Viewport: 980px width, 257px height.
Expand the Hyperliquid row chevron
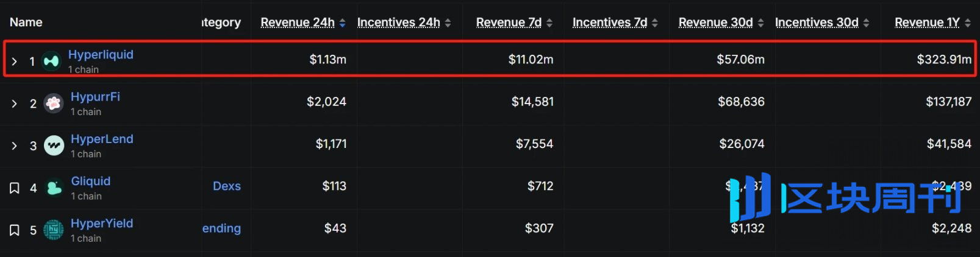click(15, 62)
